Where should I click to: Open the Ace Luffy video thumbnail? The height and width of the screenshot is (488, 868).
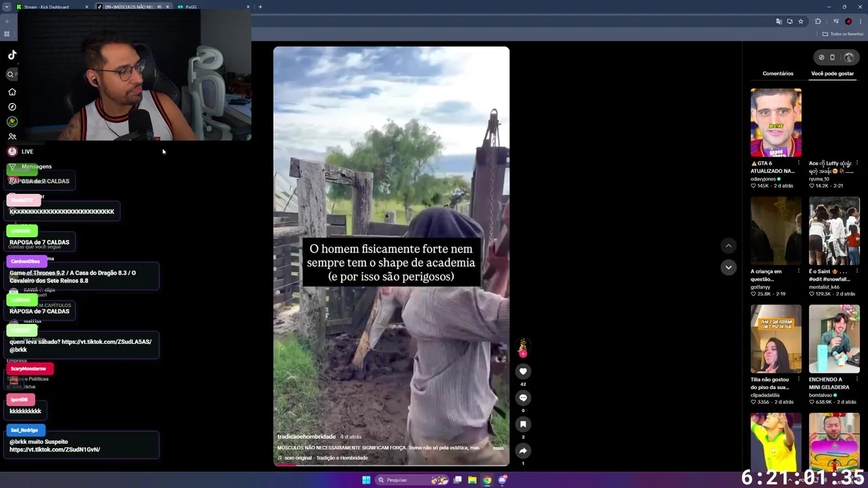834,123
